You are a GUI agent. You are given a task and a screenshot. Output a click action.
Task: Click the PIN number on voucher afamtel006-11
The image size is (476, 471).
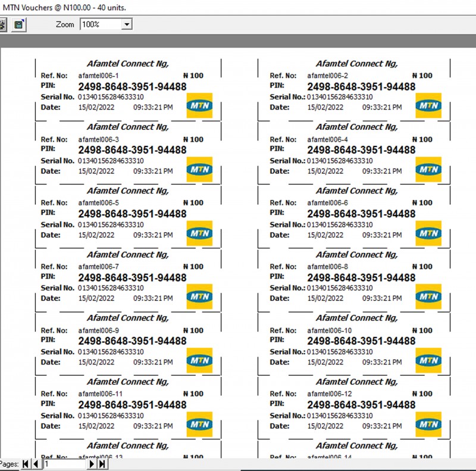pyautogui.click(x=132, y=405)
